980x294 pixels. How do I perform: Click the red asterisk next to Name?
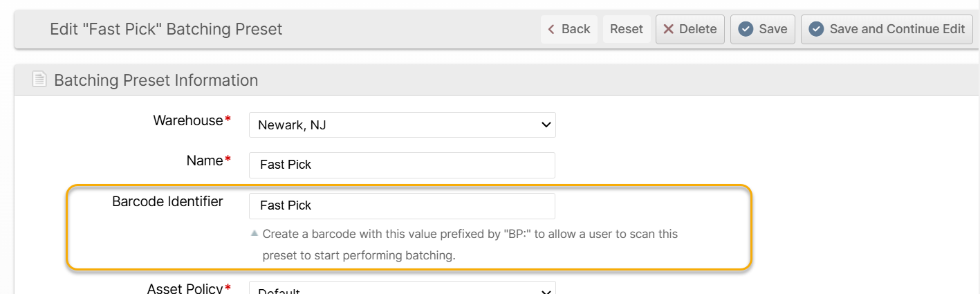coord(228,161)
